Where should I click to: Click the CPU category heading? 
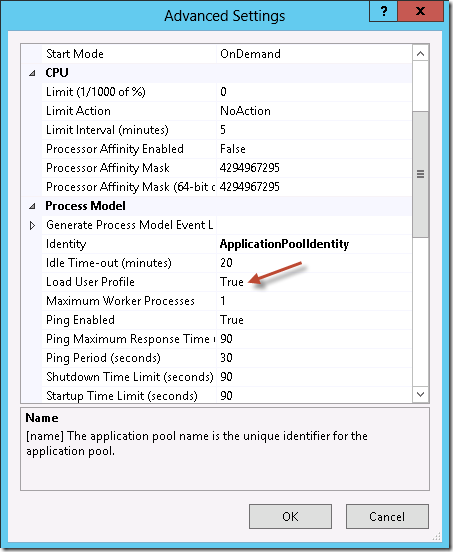point(57,73)
